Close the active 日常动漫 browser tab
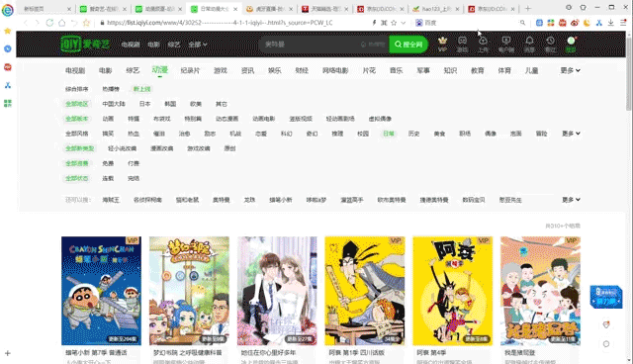Image resolution: width=633 pixels, height=364 pixels. (x=235, y=9)
